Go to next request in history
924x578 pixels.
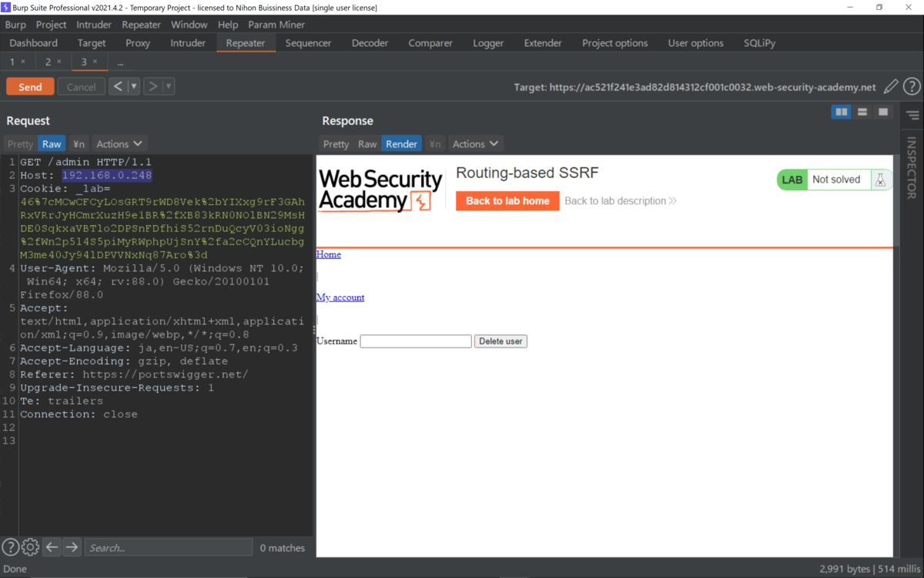tap(152, 86)
